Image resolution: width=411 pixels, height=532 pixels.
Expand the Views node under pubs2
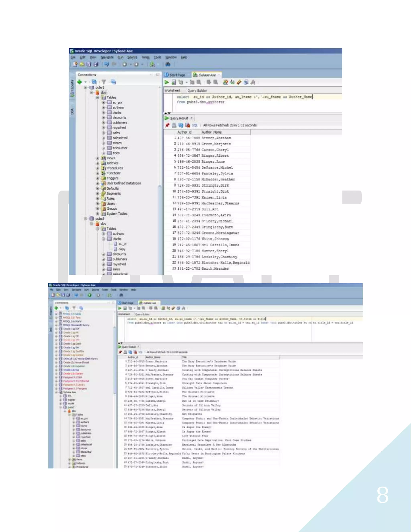coord(97,158)
